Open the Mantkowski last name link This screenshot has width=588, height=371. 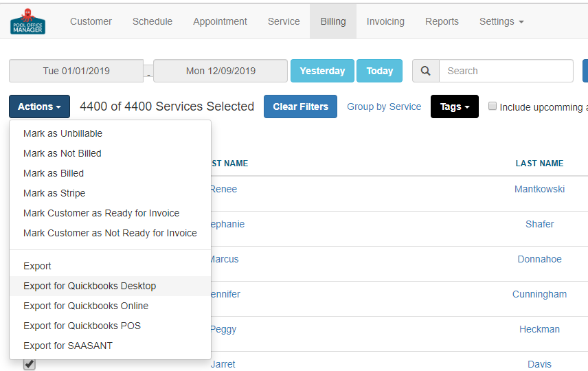[x=539, y=189]
